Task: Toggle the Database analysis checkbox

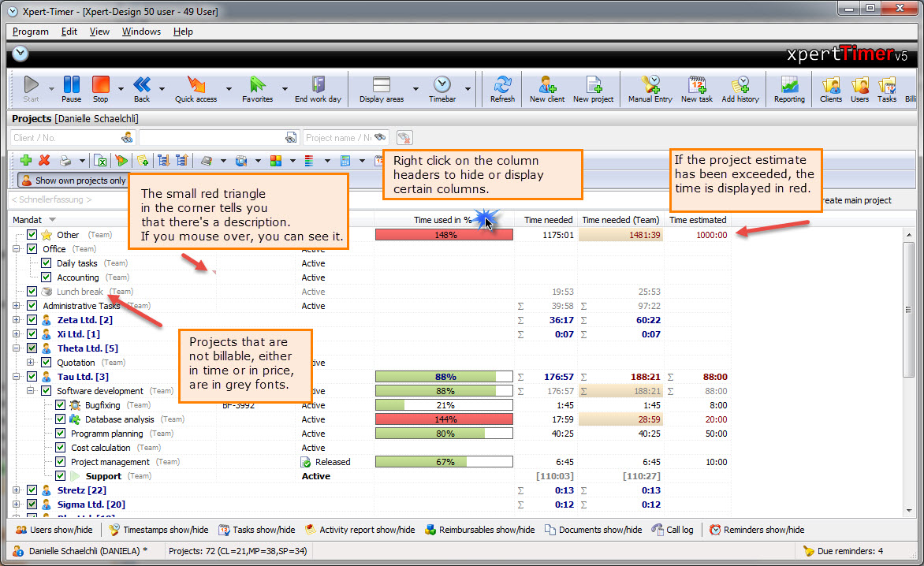Action: click(x=61, y=419)
